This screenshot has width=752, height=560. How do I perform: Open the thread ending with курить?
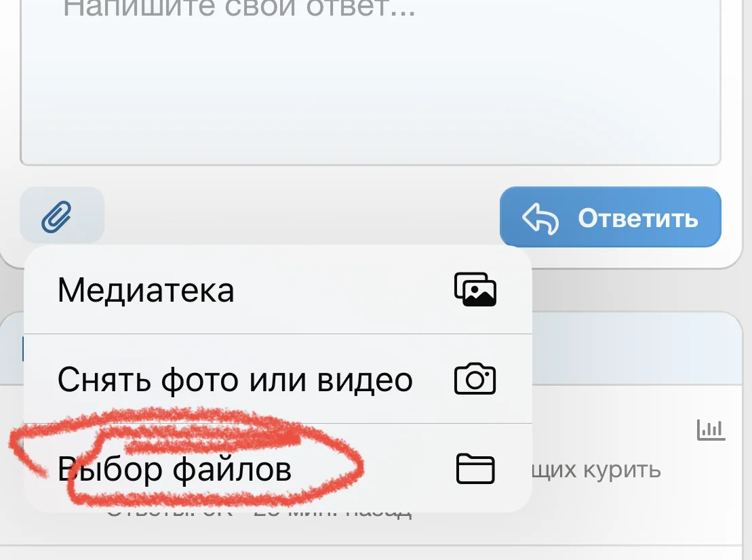[x=597, y=468]
